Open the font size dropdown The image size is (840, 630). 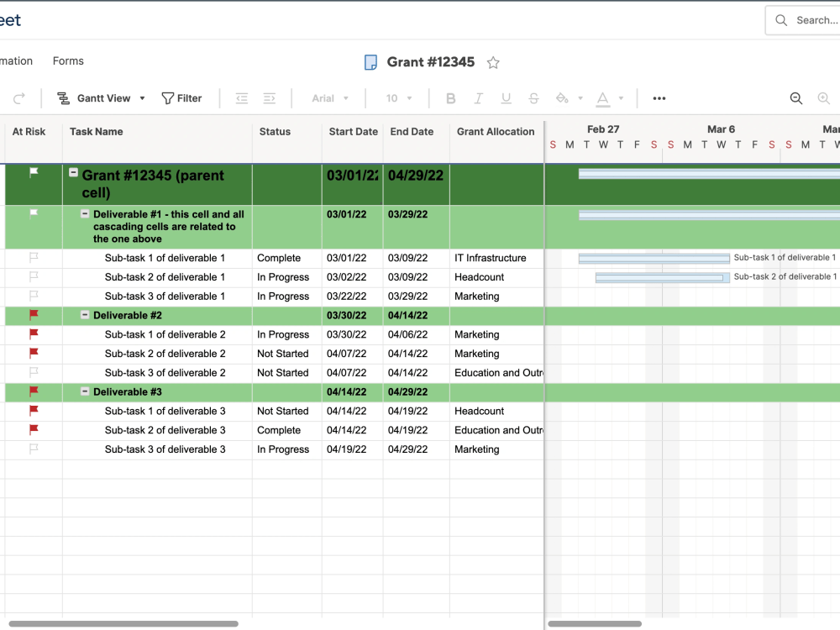click(396, 98)
